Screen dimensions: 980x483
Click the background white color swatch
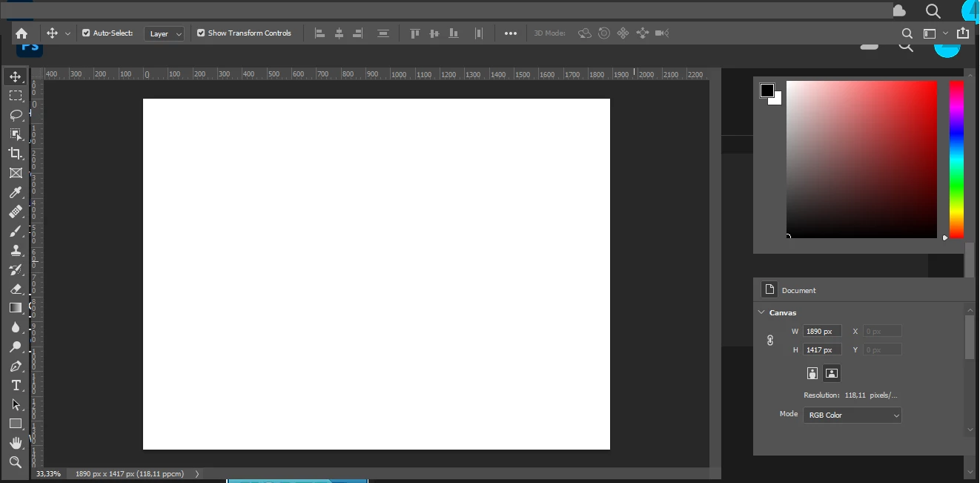click(x=778, y=101)
